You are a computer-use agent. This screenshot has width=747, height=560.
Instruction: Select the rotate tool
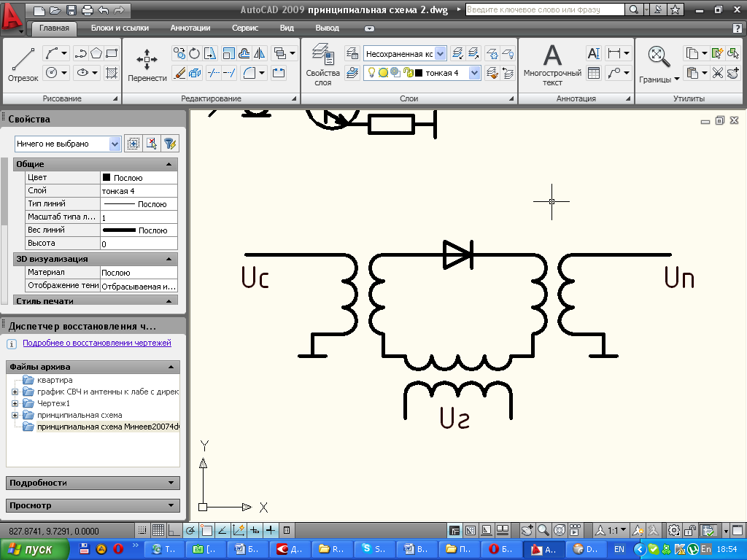point(194,53)
